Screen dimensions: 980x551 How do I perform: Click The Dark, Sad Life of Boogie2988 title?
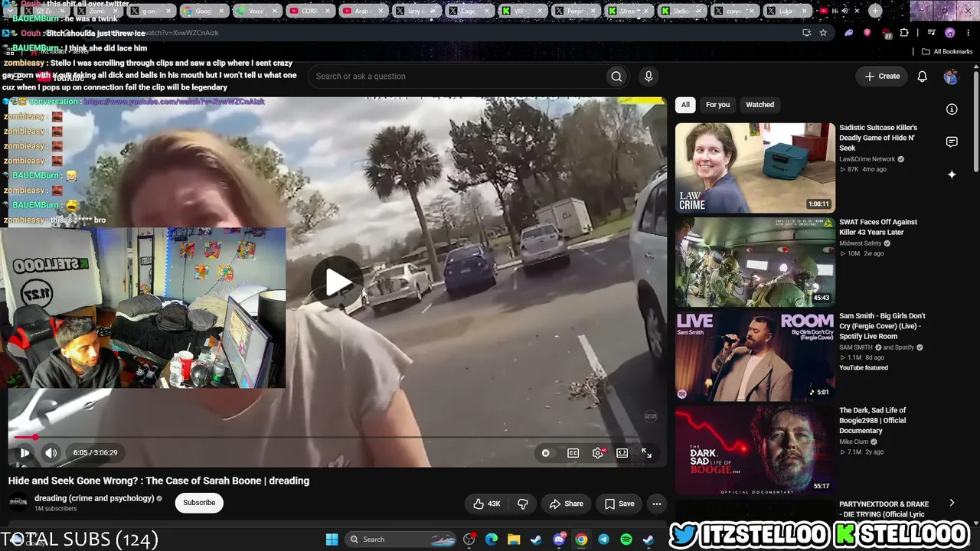tap(873, 420)
